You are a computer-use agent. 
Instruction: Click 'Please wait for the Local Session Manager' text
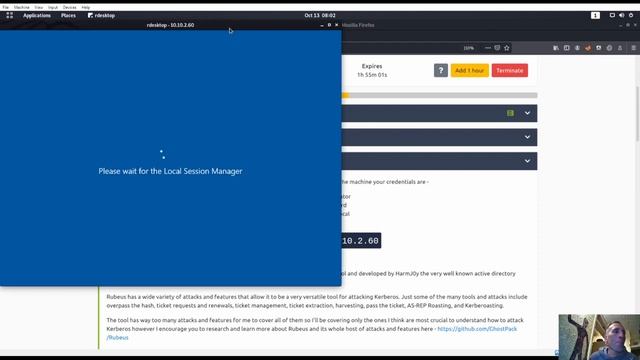(170, 171)
